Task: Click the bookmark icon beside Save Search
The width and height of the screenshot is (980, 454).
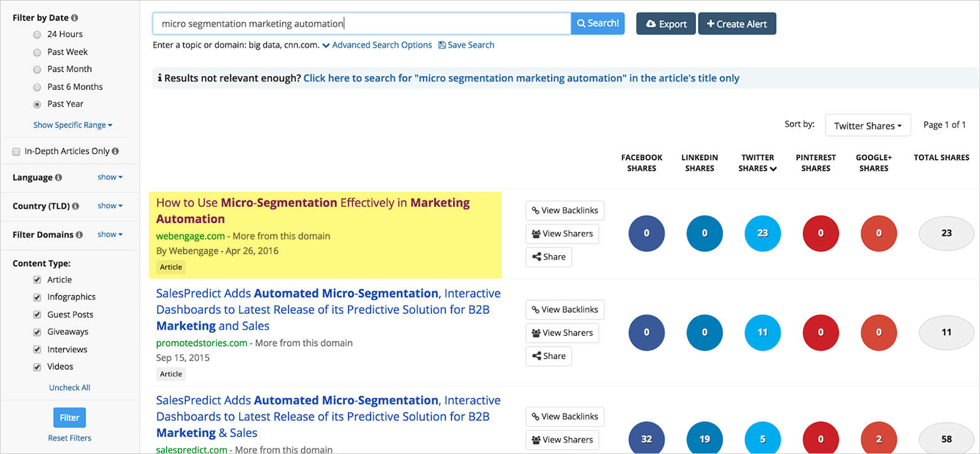Action: (442, 45)
